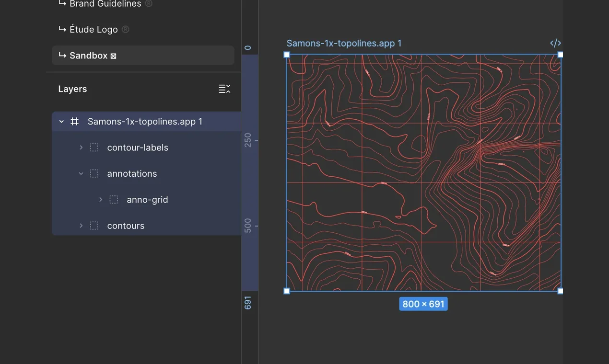Open the code view icon above the frame
Image resolution: width=609 pixels, height=364 pixels.
click(555, 43)
